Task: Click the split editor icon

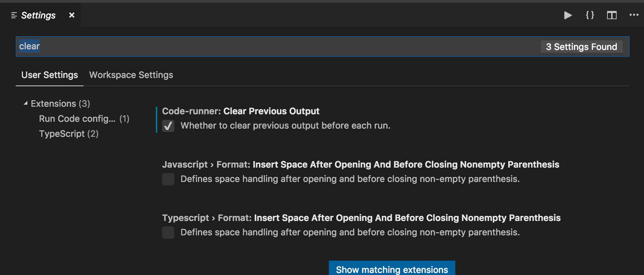Action: point(612,15)
